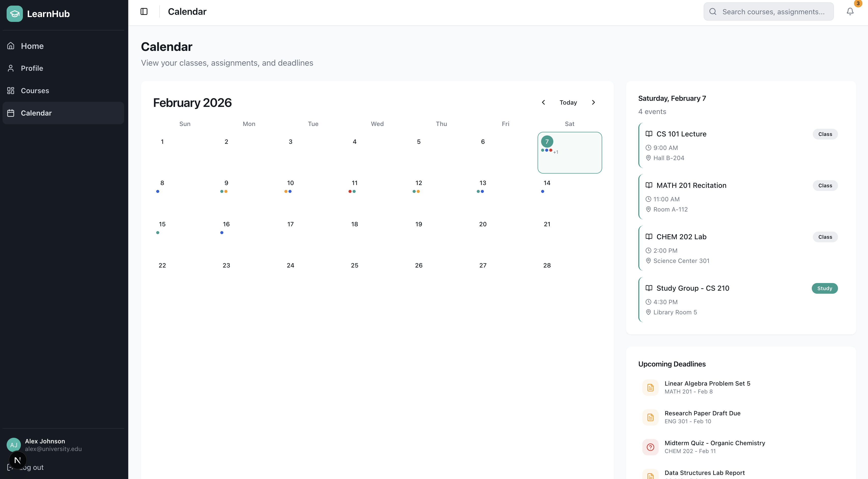
Task: Advance to next month with right chevron
Action: [594, 103]
